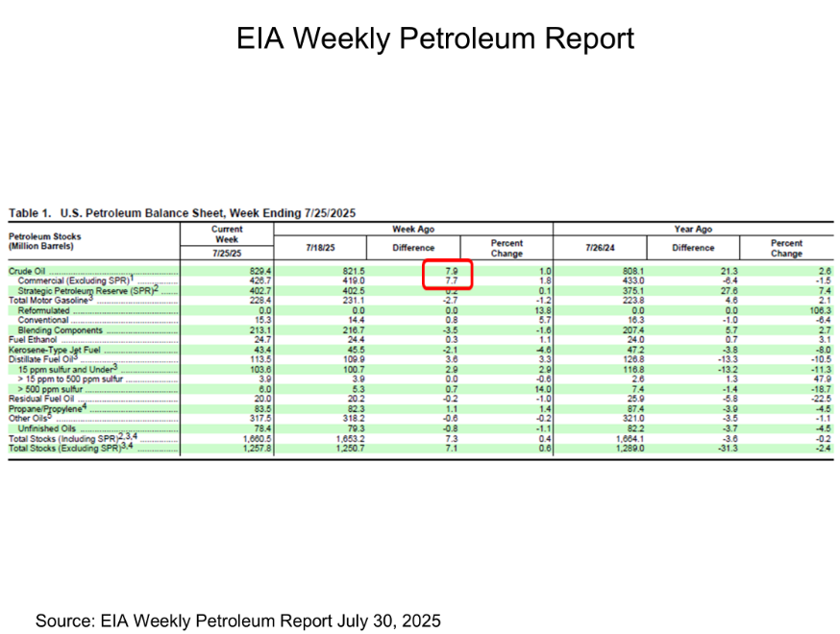Click the propane year-ago value "87.4"
The width and height of the screenshot is (840, 634).
[x=636, y=409]
